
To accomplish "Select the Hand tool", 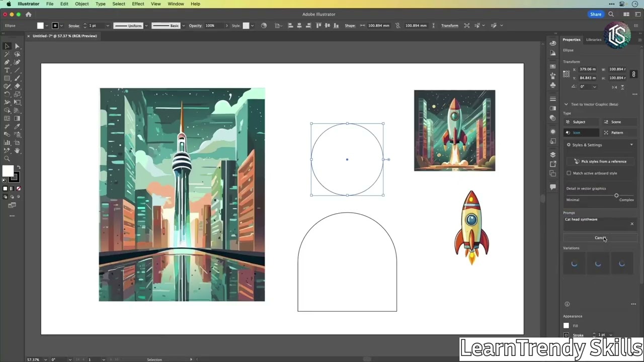I will click(17, 150).
